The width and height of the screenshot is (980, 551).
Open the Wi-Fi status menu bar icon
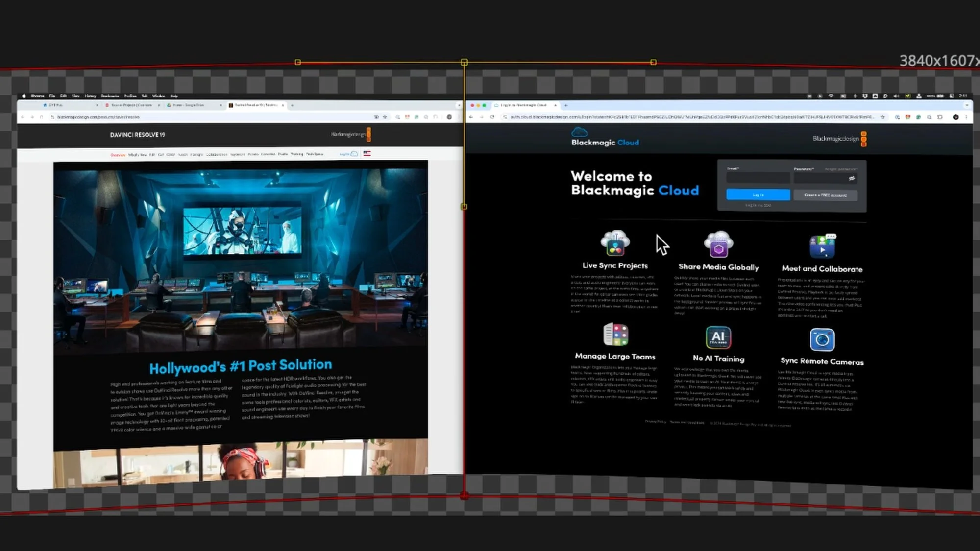click(831, 96)
